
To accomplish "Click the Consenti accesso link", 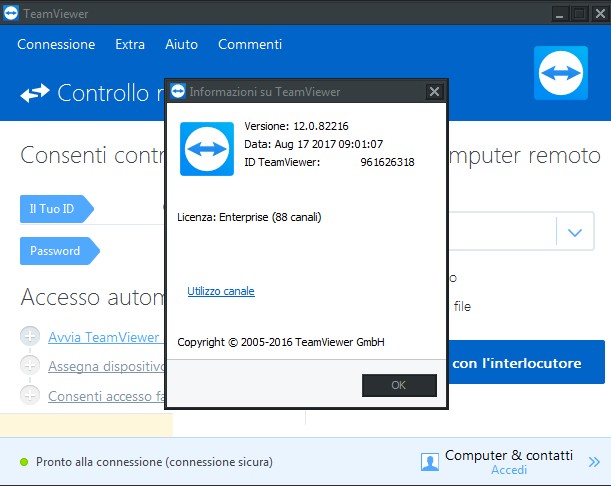I will (106, 396).
